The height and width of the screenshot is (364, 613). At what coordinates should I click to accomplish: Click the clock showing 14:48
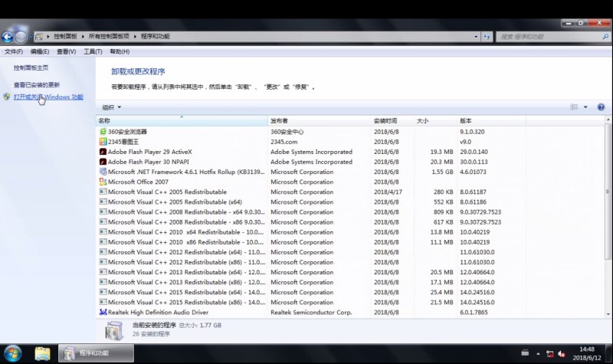[x=587, y=349]
